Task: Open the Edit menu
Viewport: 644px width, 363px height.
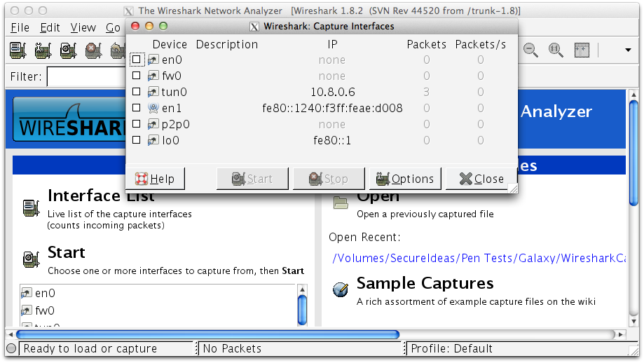Action: pyautogui.click(x=50, y=27)
